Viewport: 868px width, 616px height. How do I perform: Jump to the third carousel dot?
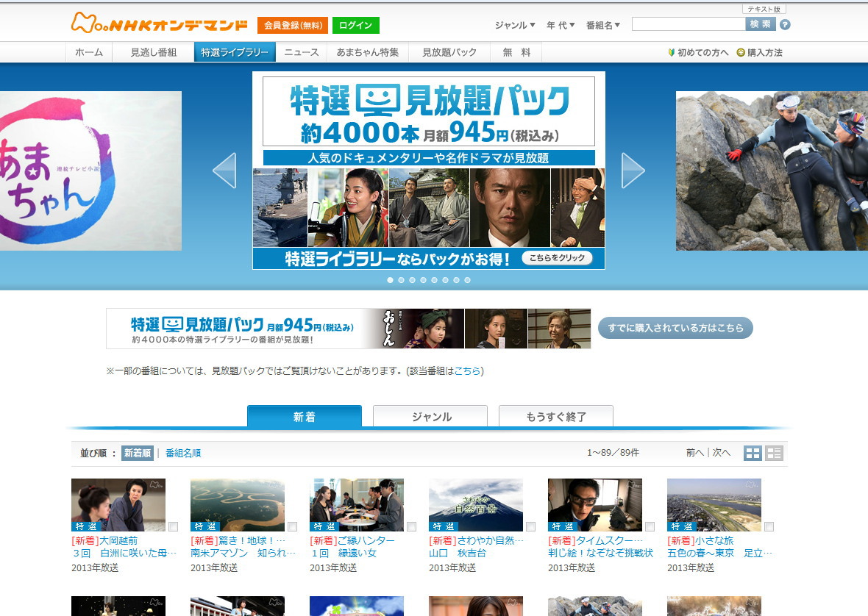413,280
